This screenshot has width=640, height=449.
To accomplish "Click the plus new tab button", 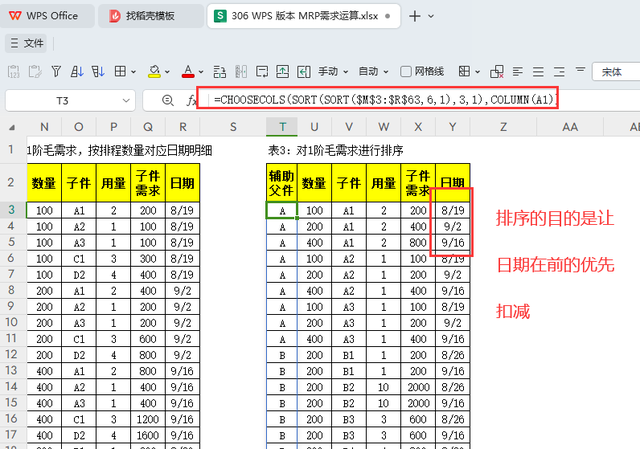I will point(415,16).
